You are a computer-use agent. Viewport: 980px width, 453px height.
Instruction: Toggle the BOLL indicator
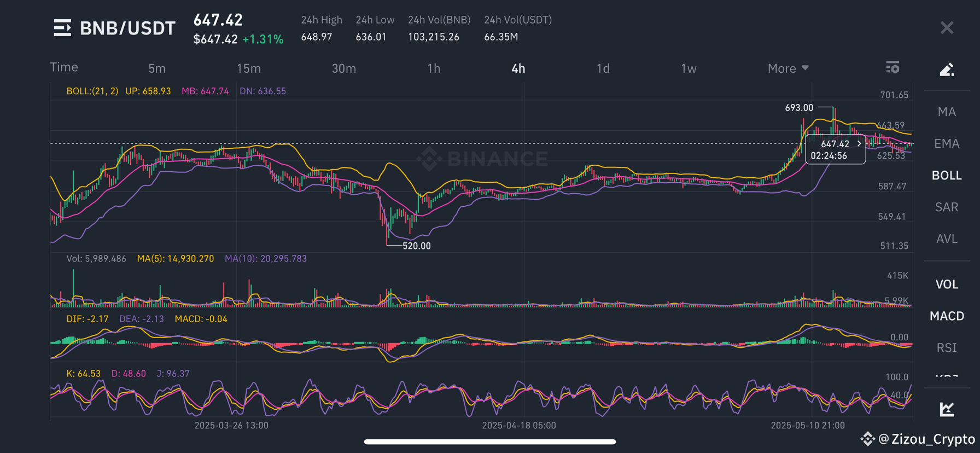click(947, 176)
